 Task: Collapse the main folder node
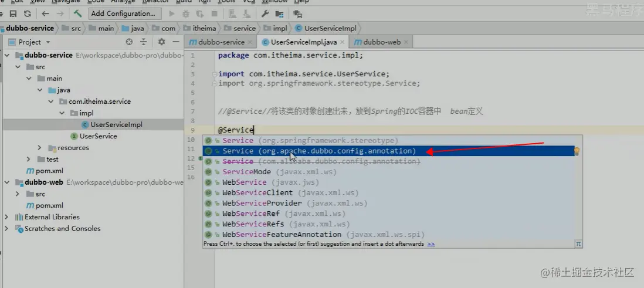pos(29,79)
